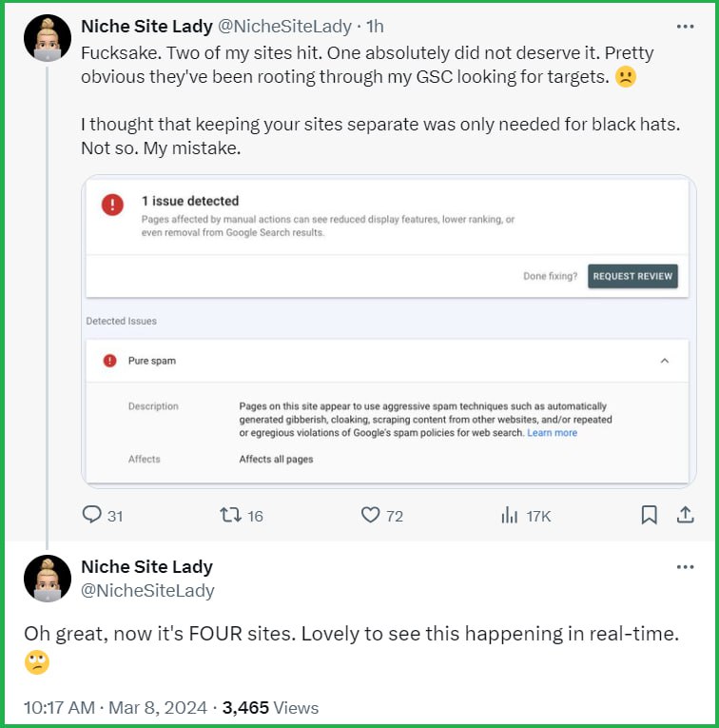
Task: Like the tweet with 72 hearts
Action: point(370,515)
